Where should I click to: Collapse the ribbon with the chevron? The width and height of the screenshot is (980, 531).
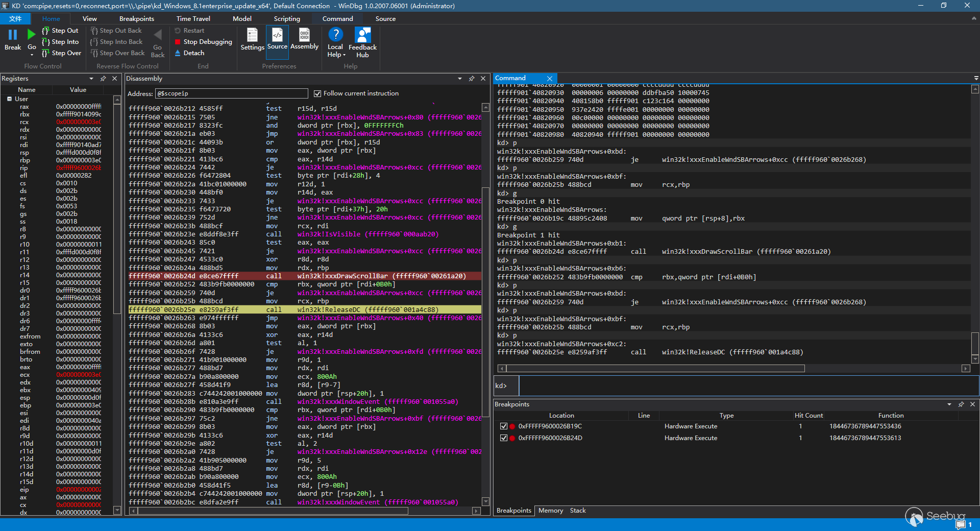click(x=974, y=18)
